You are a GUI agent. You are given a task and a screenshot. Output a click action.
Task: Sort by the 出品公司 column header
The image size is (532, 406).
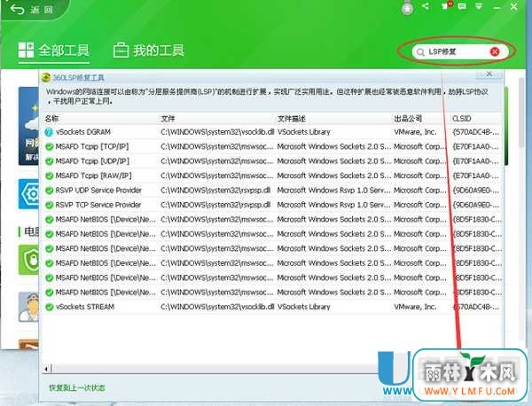(x=408, y=119)
